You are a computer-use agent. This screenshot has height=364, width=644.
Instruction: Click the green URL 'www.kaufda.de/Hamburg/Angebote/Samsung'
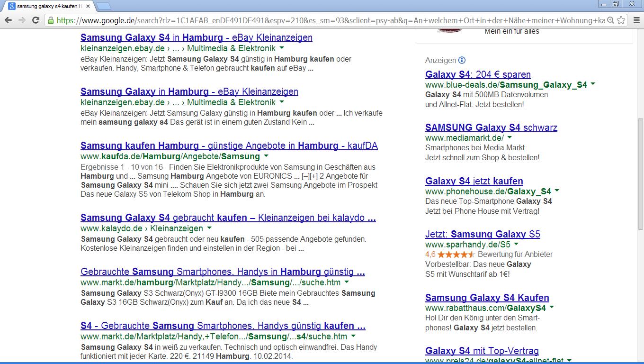pyautogui.click(x=170, y=156)
